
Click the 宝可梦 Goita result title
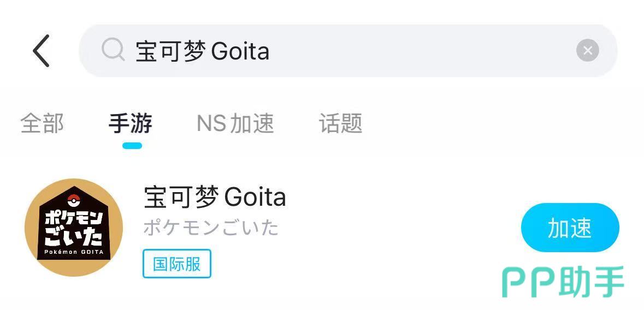215,197
